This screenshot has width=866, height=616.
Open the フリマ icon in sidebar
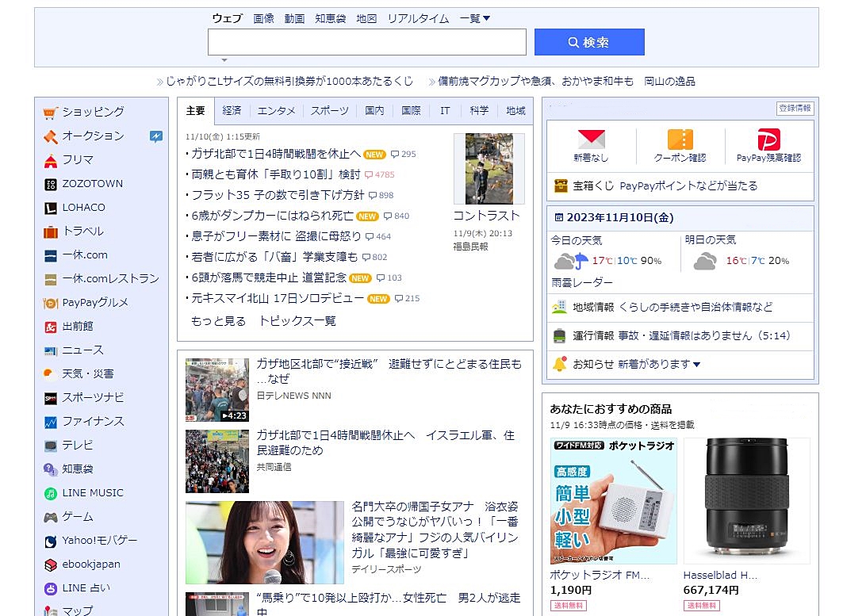click(50, 161)
